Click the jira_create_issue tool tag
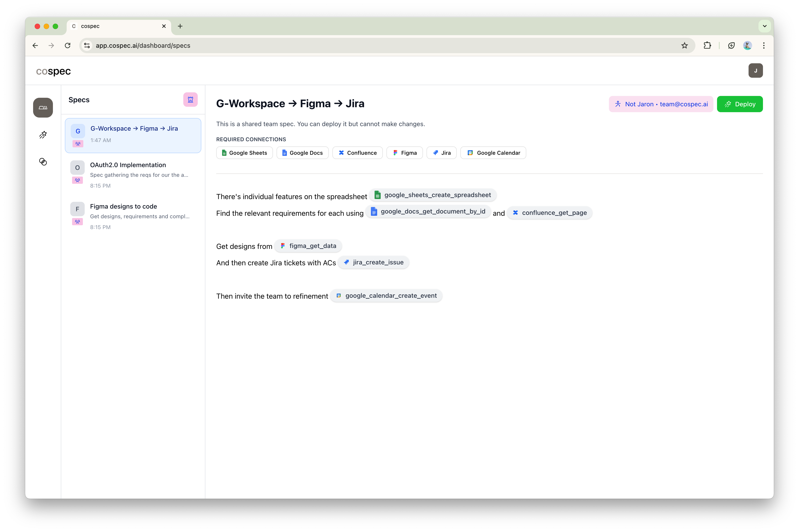The height and width of the screenshot is (532, 799). click(x=373, y=262)
